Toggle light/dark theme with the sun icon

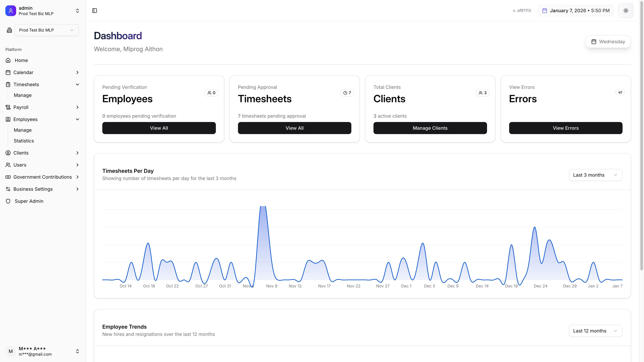(626, 11)
